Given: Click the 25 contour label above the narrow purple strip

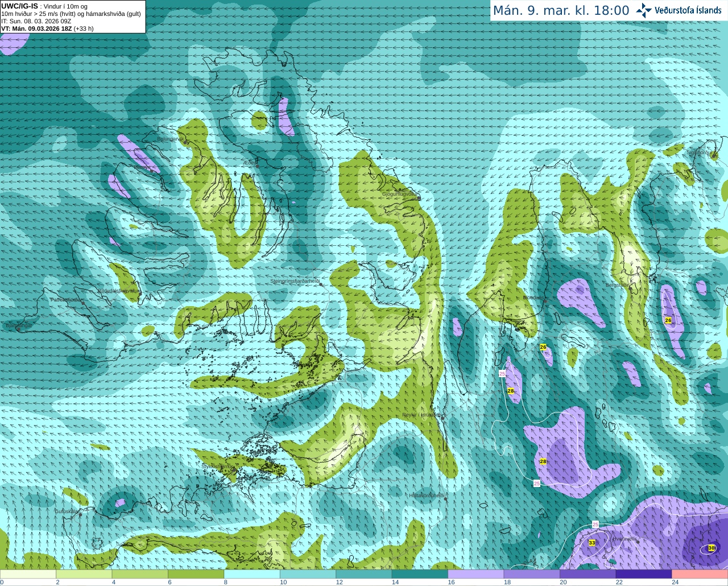Looking at the screenshot, I should click(x=502, y=374).
